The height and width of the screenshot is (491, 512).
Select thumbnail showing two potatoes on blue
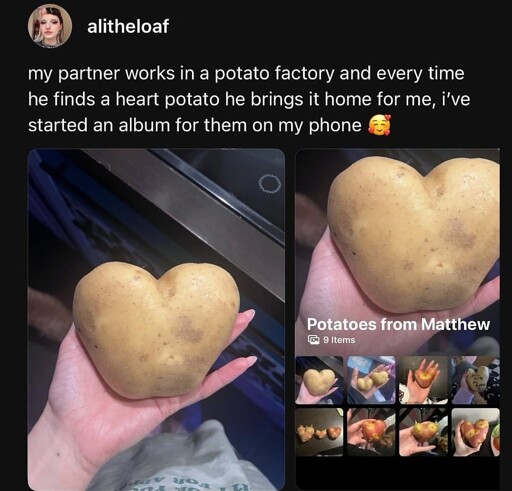pyautogui.click(x=371, y=380)
